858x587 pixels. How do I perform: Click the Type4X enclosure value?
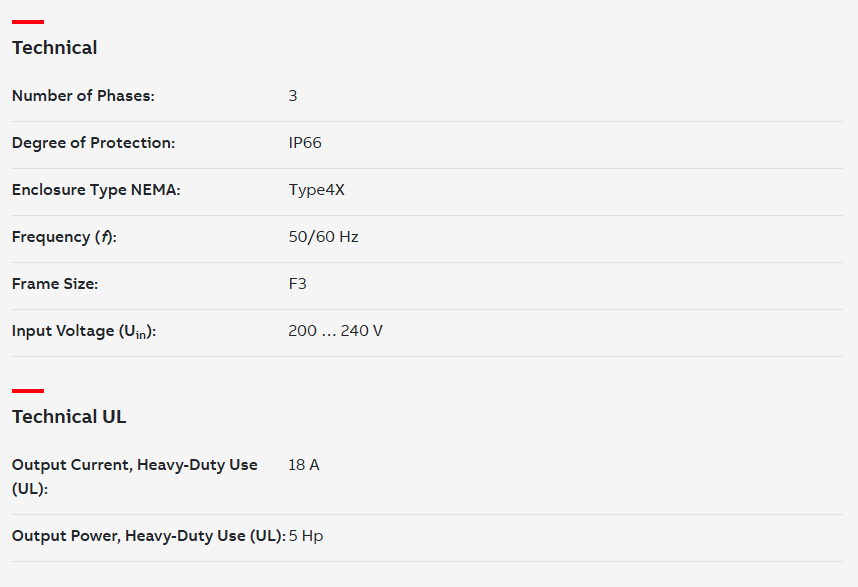[x=316, y=190]
